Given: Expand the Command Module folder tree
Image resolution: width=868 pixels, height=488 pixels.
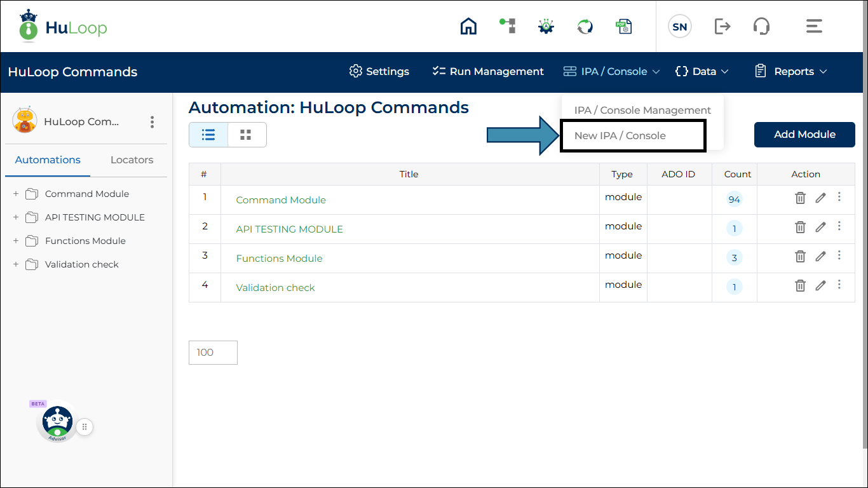Looking at the screenshot, I should point(15,193).
